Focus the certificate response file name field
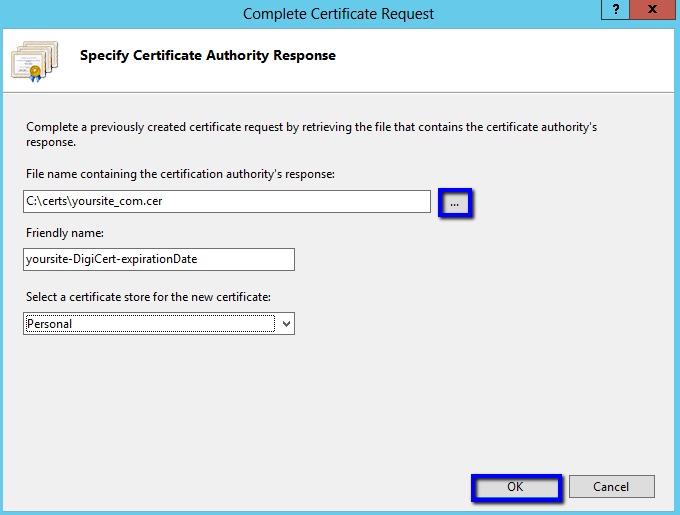The image size is (680, 515). click(x=227, y=201)
